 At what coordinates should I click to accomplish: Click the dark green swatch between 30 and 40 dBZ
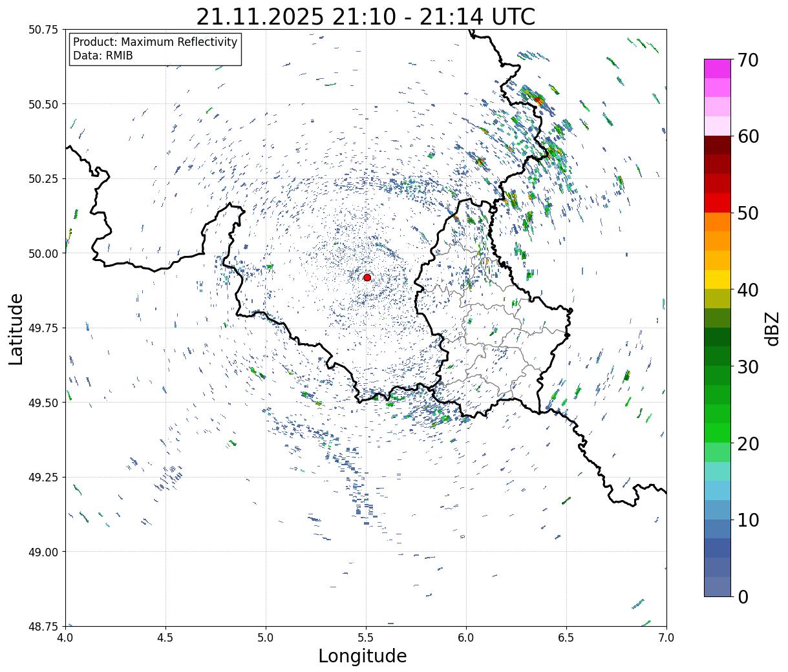(718, 337)
